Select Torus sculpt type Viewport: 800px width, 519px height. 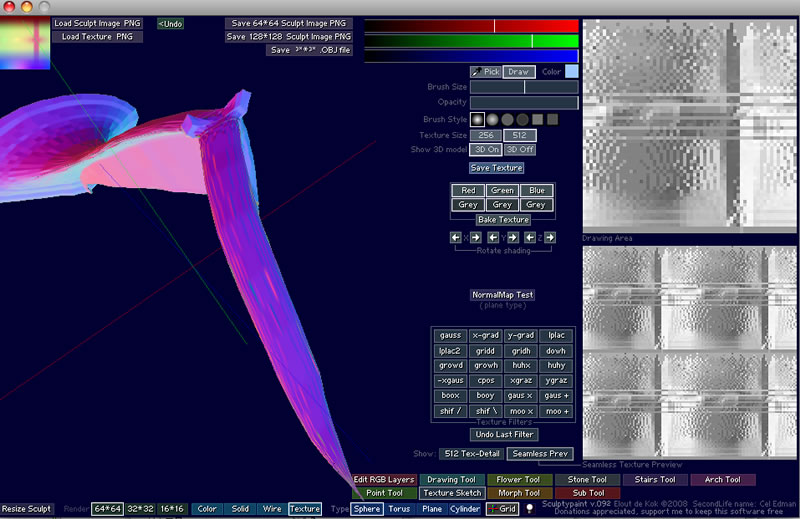coord(399,509)
